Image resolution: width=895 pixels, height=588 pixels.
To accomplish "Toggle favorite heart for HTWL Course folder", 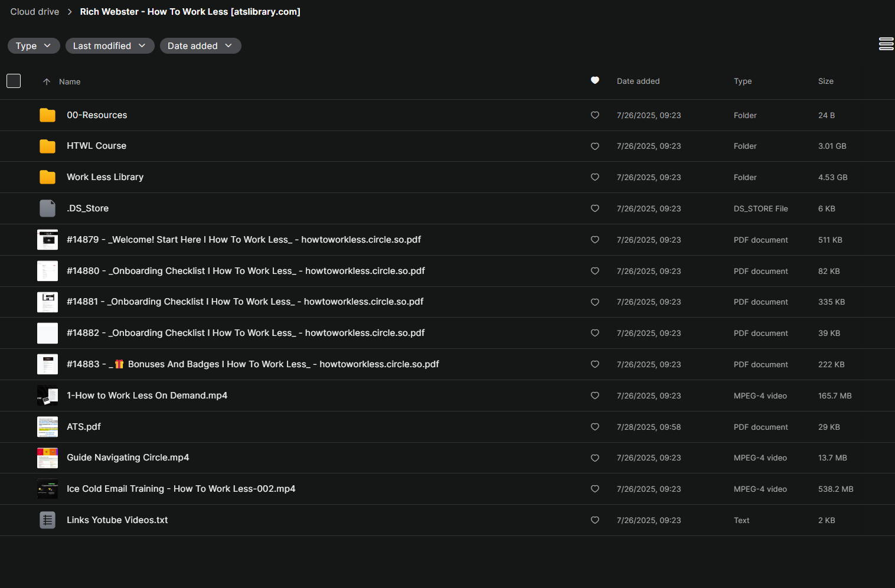I will [595, 146].
